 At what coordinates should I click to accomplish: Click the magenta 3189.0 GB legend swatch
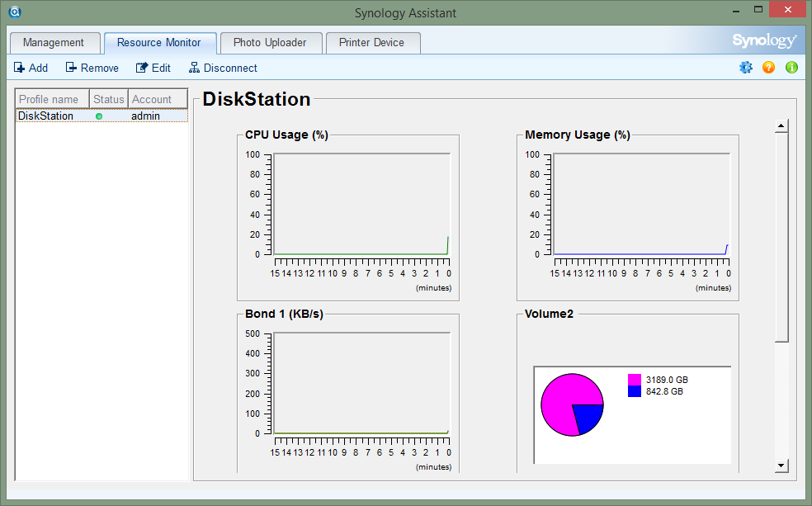[x=635, y=380]
